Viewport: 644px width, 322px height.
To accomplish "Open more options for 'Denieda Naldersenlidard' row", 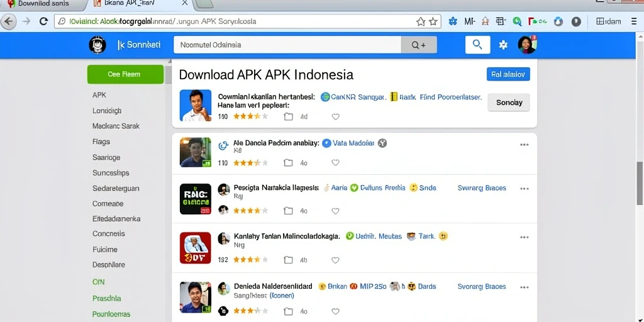I will pos(524,287).
